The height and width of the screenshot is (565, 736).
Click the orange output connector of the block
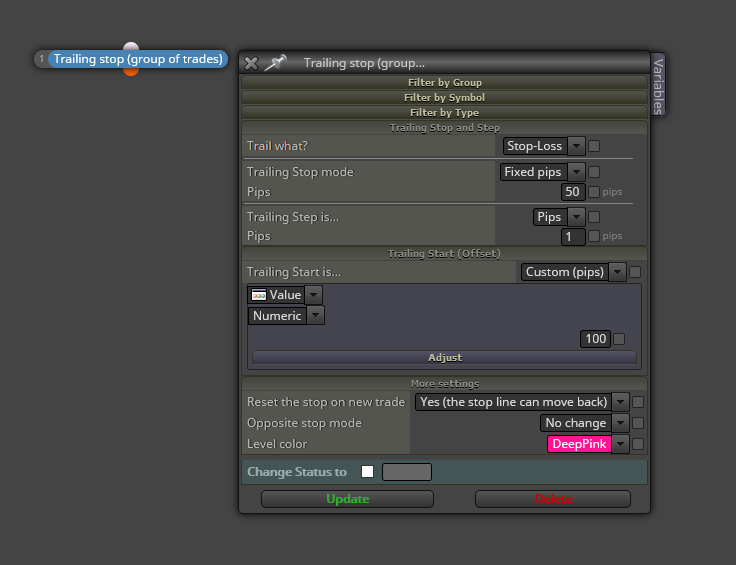tap(131, 72)
